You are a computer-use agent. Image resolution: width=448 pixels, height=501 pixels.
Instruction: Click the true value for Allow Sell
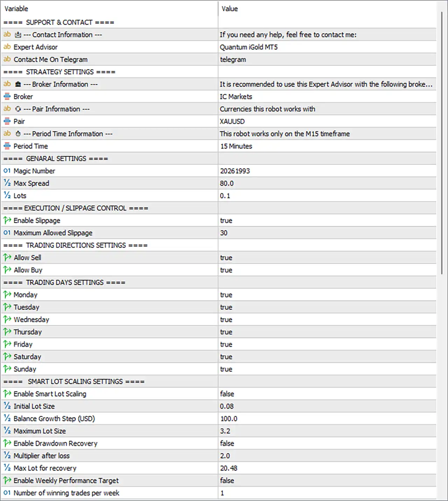coord(226,258)
